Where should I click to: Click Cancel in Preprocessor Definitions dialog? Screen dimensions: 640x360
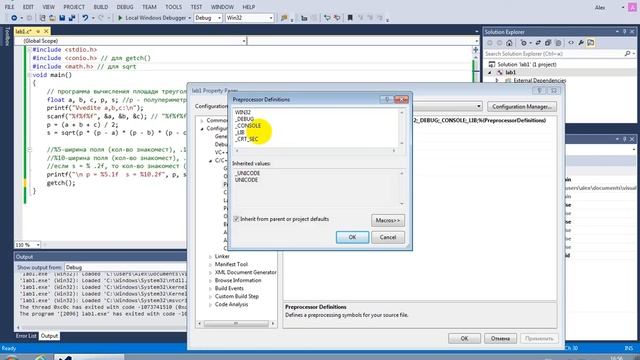(x=388, y=237)
